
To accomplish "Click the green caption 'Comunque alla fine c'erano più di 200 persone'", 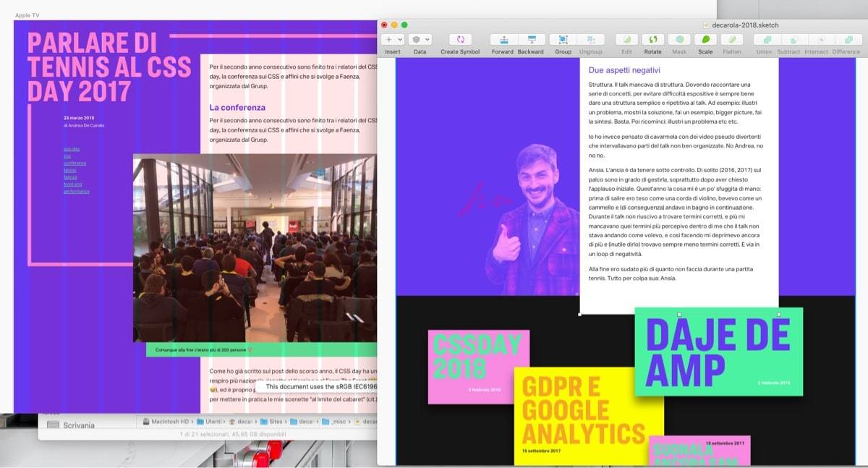I will 204,350.
